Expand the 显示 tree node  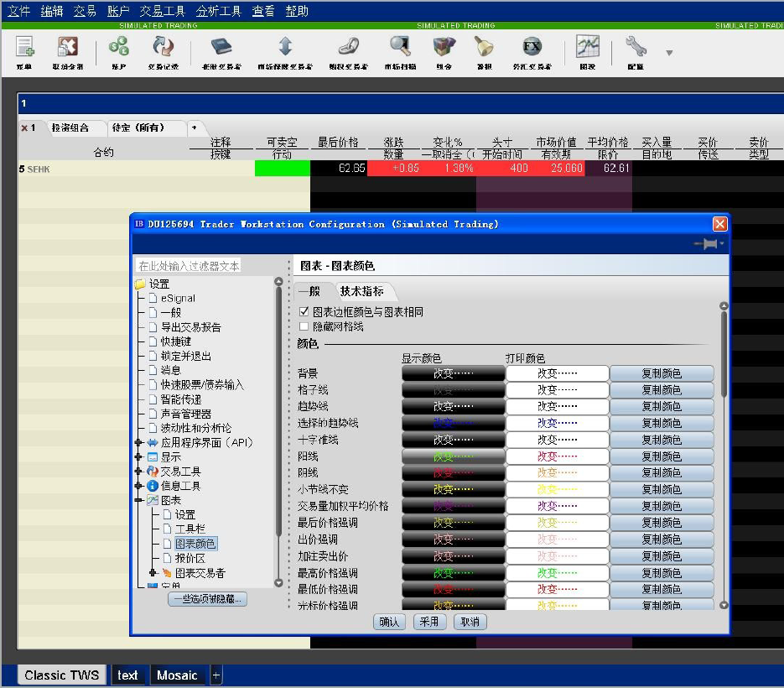click(x=138, y=456)
